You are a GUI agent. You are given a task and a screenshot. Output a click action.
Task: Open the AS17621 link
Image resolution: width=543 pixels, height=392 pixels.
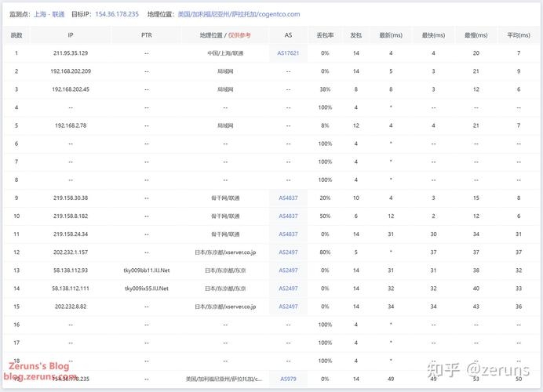[288, 53]
